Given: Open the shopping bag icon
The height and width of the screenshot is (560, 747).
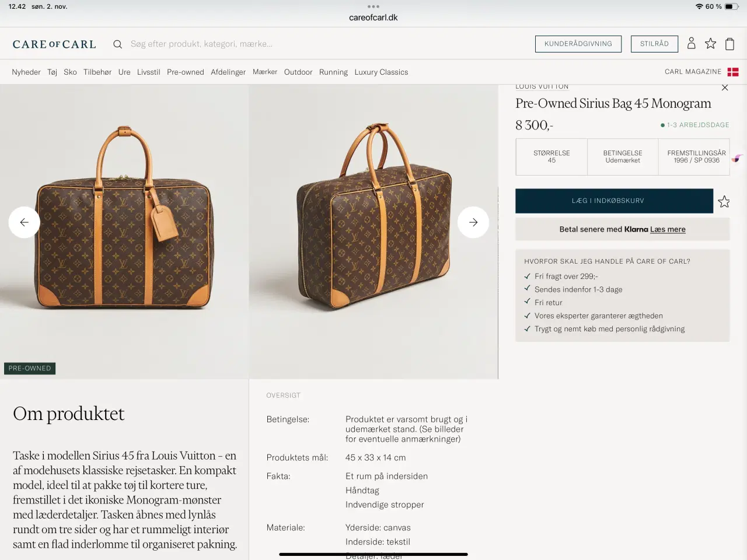Looking at the screenshot, I should click(729, 43).
